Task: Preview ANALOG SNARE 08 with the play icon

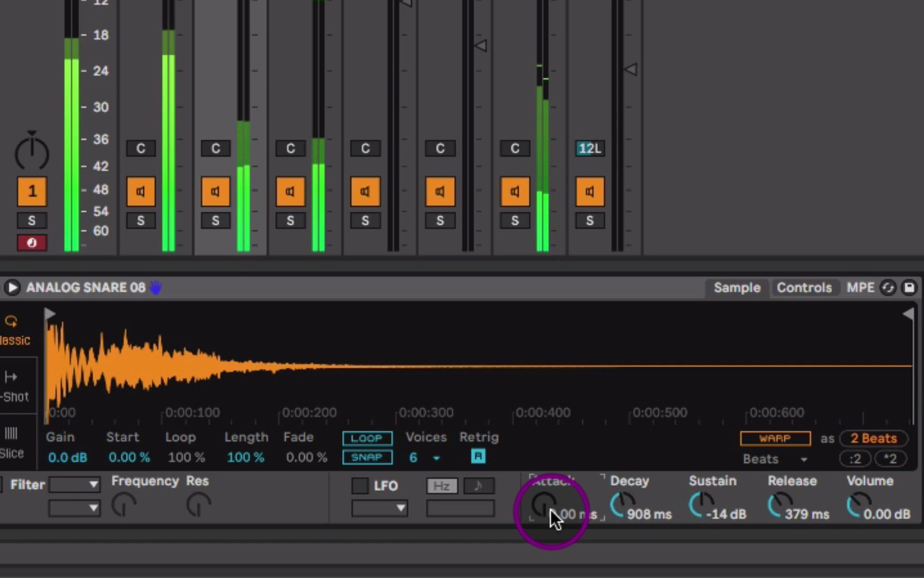Action: click(x=12, y=287)
